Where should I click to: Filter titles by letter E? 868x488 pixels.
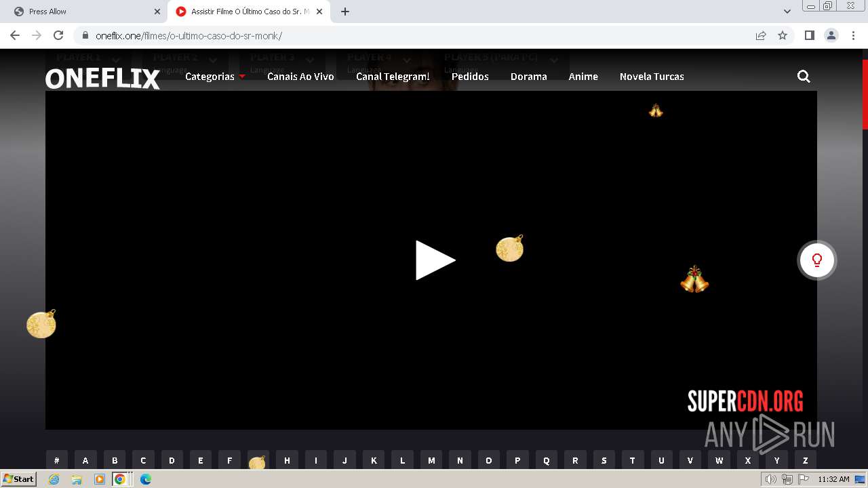point(201,460)
